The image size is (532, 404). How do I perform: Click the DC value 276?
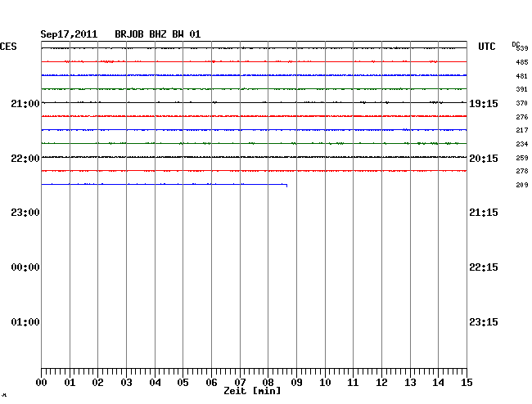522,117
